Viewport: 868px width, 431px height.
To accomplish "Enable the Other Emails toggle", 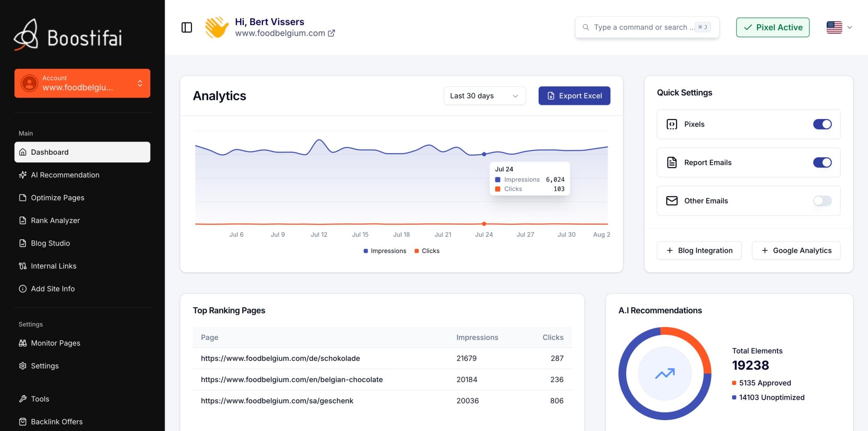I will [x=822, y=201].
